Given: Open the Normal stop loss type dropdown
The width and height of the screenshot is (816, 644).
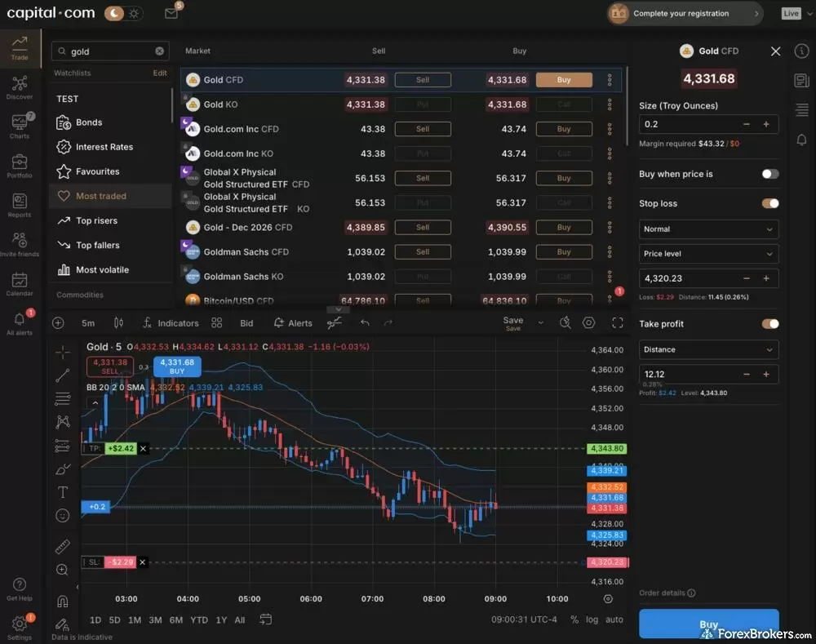Looking at the screenshot, I should tap(709, 229).
